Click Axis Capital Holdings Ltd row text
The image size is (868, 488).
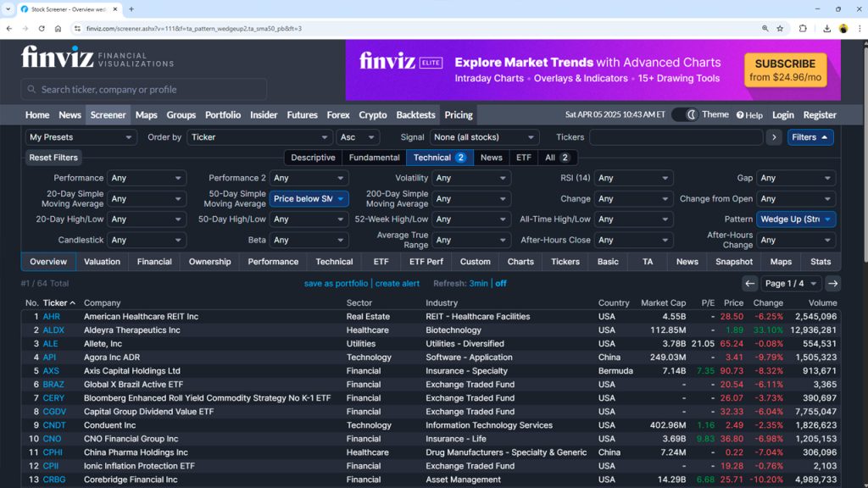click(131, 371)
